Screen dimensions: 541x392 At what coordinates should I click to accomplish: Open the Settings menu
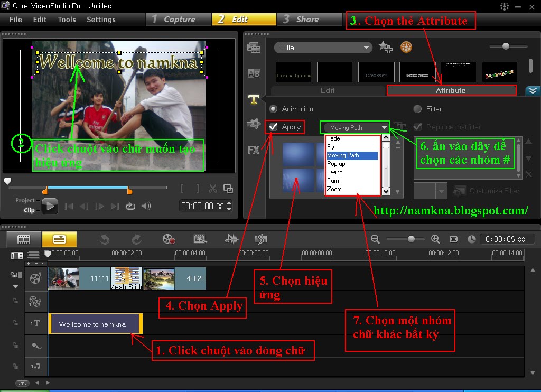point(101,20)
